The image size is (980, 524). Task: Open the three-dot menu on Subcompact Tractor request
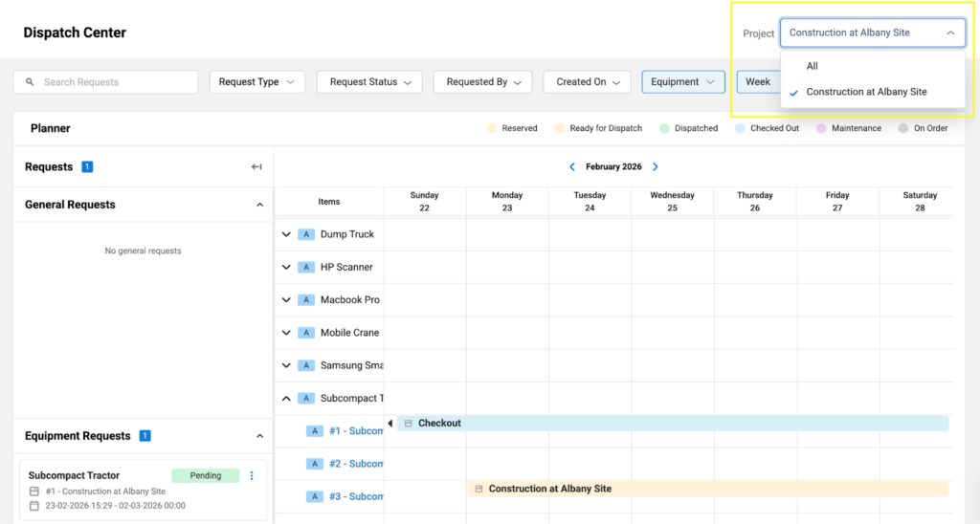(x=252, y=476)
